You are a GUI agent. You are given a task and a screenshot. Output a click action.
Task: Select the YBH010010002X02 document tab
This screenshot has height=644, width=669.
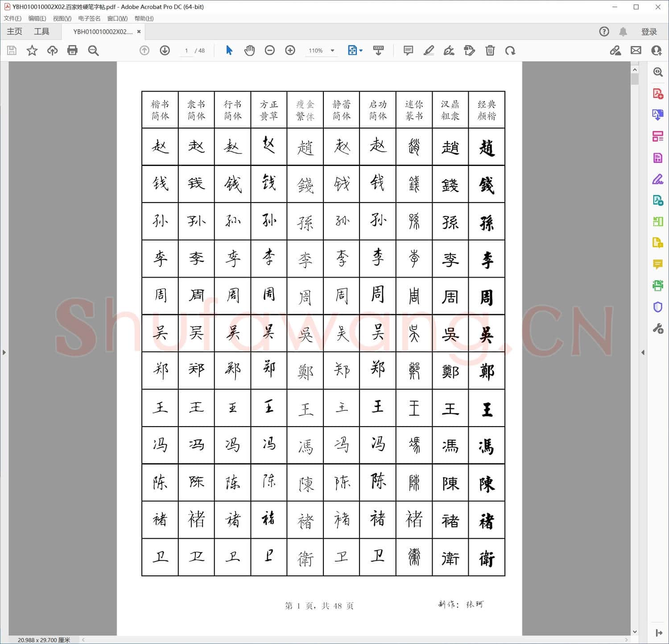coord(103,32)
